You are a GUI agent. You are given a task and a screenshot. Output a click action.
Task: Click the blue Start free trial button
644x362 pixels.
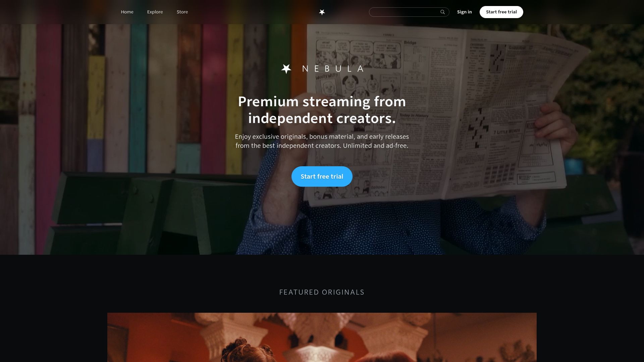click(322, 176)
